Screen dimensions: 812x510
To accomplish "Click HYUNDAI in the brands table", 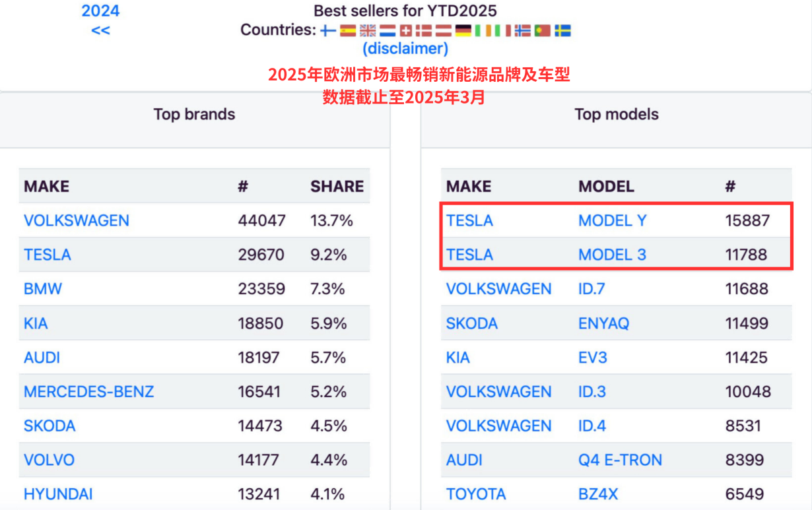I will (x=58, y=494).
